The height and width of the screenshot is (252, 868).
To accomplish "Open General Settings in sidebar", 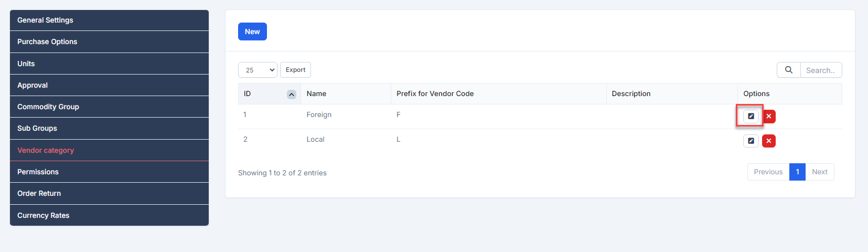I will click(109, 20).
